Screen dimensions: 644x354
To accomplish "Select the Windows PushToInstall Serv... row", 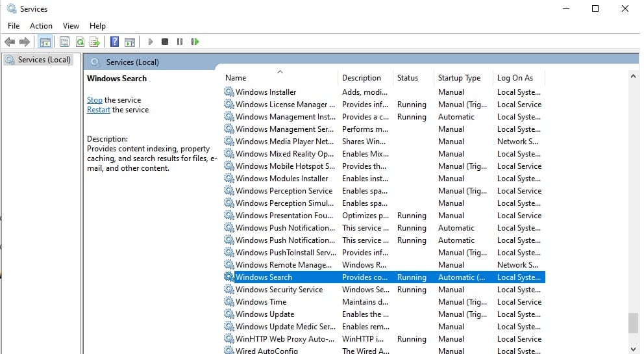I will [x=384, y=253].
